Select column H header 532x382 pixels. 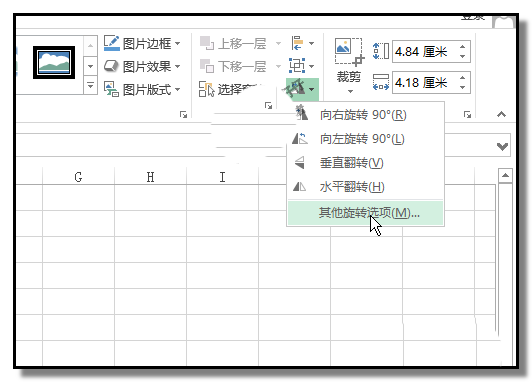(150, 177)
